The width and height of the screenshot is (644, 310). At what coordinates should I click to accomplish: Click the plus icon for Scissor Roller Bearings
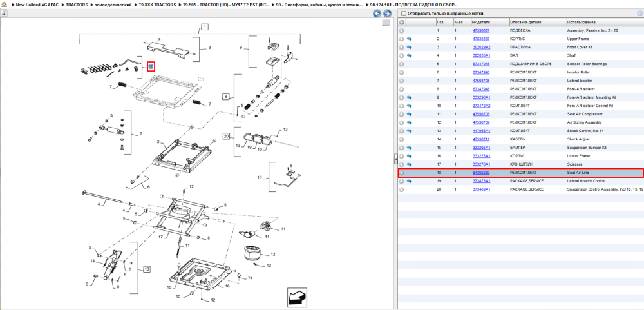(402, 64)
